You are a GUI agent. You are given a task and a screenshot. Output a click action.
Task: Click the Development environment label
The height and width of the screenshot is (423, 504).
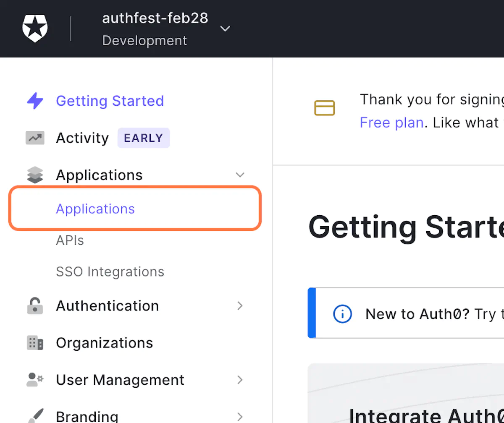pyautogui.click(x=144, y=41)
